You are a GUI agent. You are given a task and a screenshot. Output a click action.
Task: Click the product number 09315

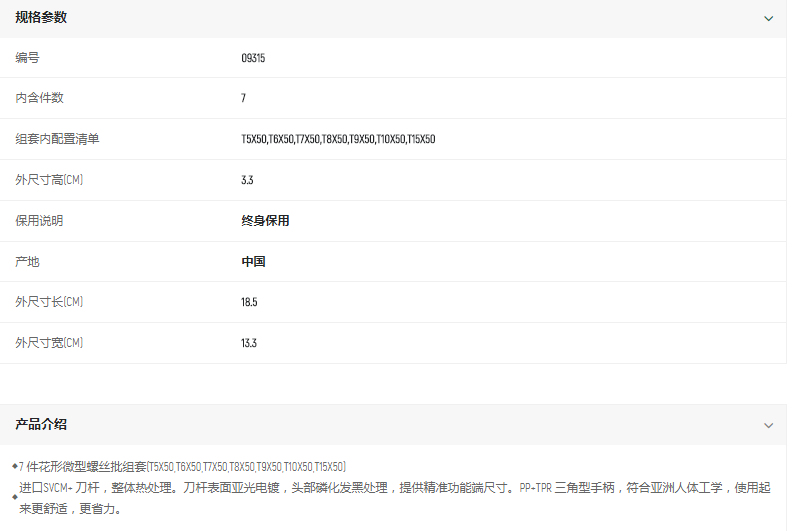(x=253, y=58)
